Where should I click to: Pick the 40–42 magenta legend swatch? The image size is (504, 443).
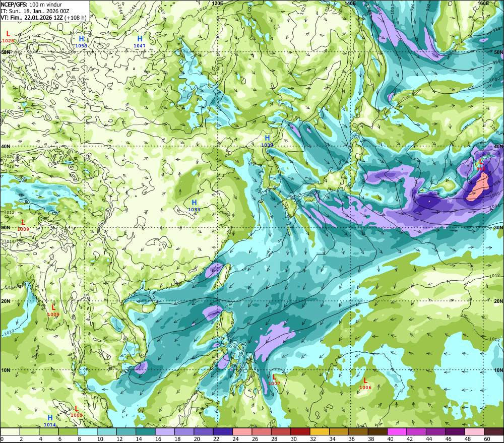(397, 432)
